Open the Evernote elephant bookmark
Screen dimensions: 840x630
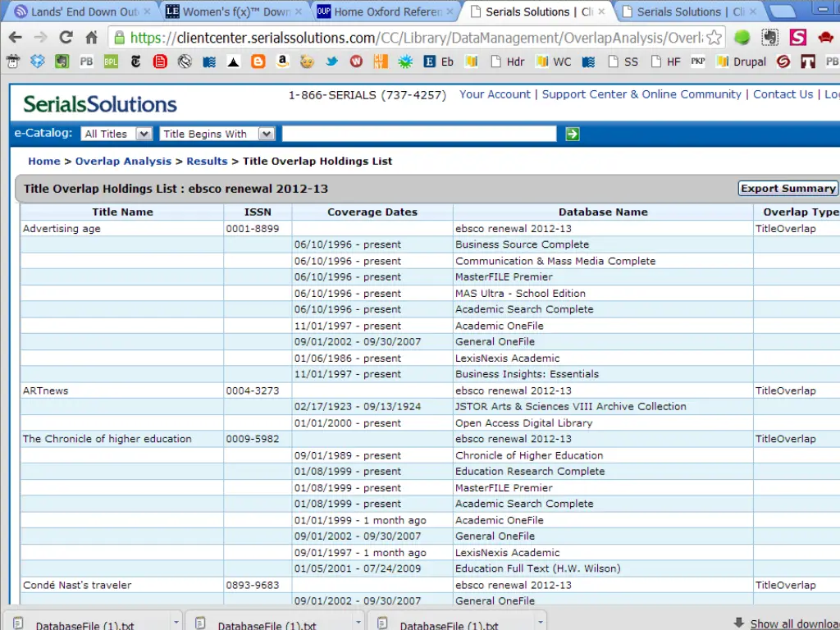62,62
